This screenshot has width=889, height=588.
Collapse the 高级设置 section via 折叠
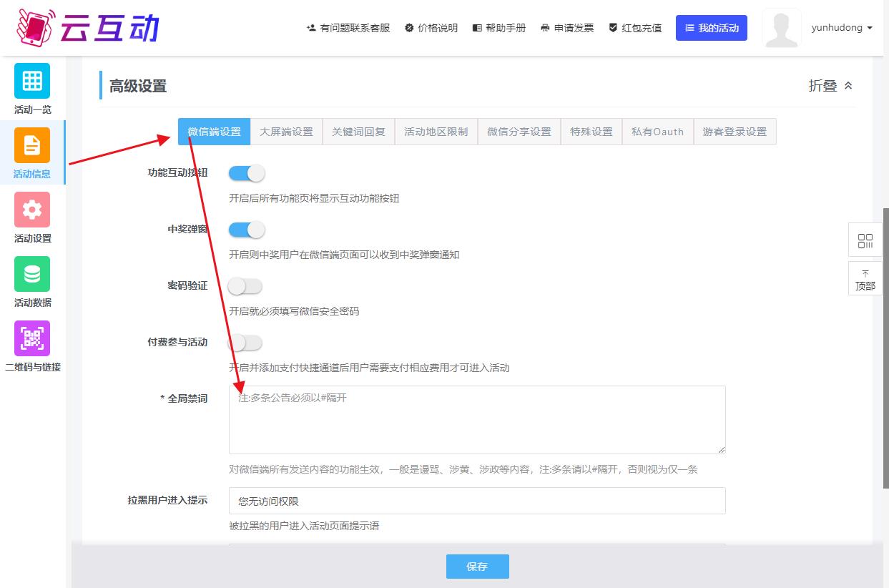tap(830, 86)
